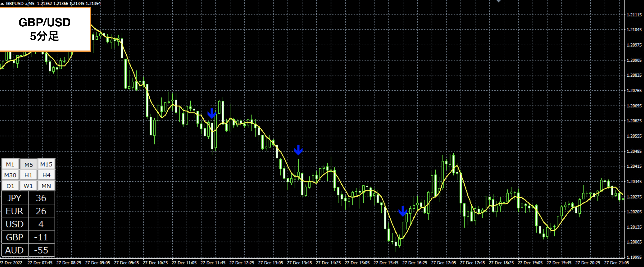Select the USD strength cell
Screen dimensions: 644x267
(14, 224)
